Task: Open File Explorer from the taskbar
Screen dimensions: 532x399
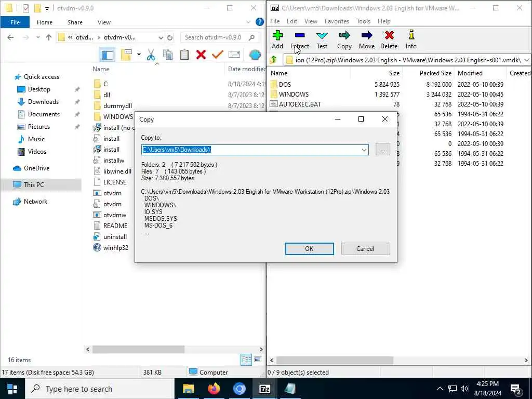Action: (x=188, y=389)
